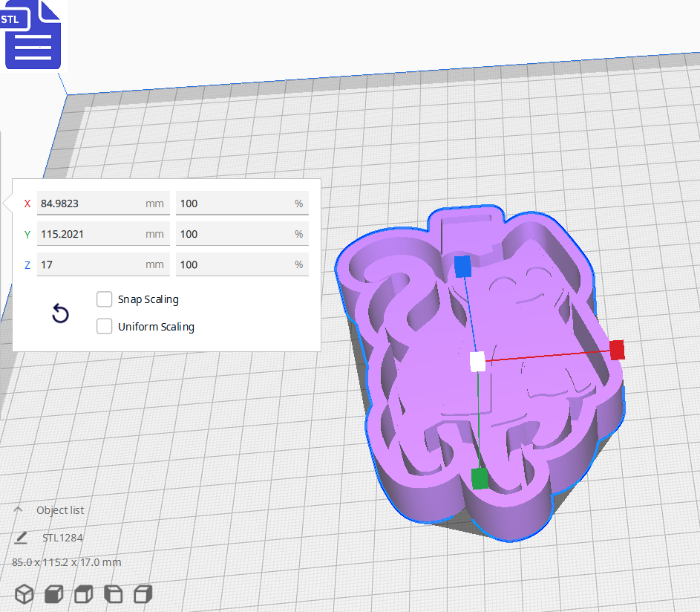Select the solid filled cube view icon
Screen dimensions: 700x612
53,593
